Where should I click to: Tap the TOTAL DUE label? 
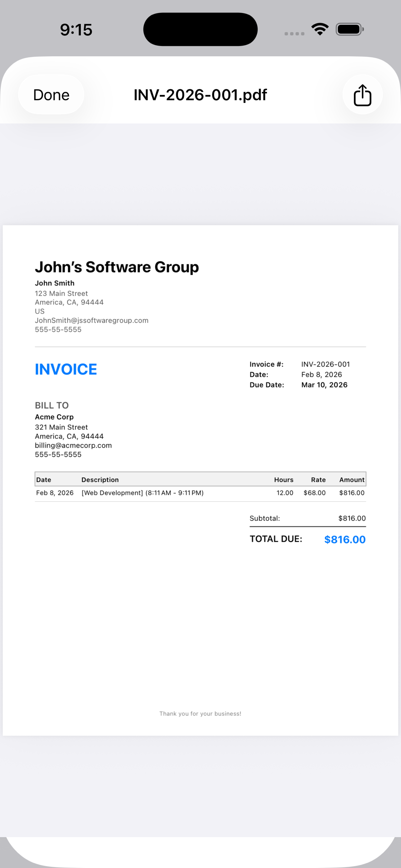[x=276, y=539]
